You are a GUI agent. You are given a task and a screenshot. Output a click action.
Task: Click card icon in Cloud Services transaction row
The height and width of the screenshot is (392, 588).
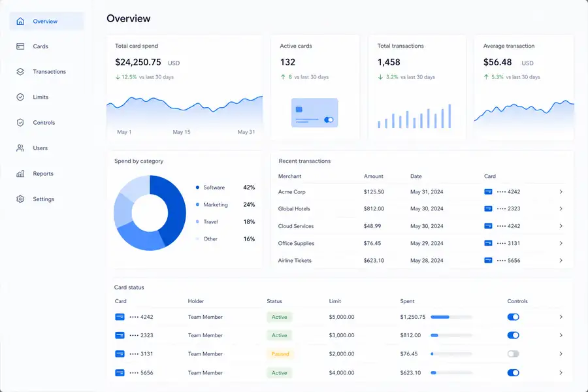488,226
